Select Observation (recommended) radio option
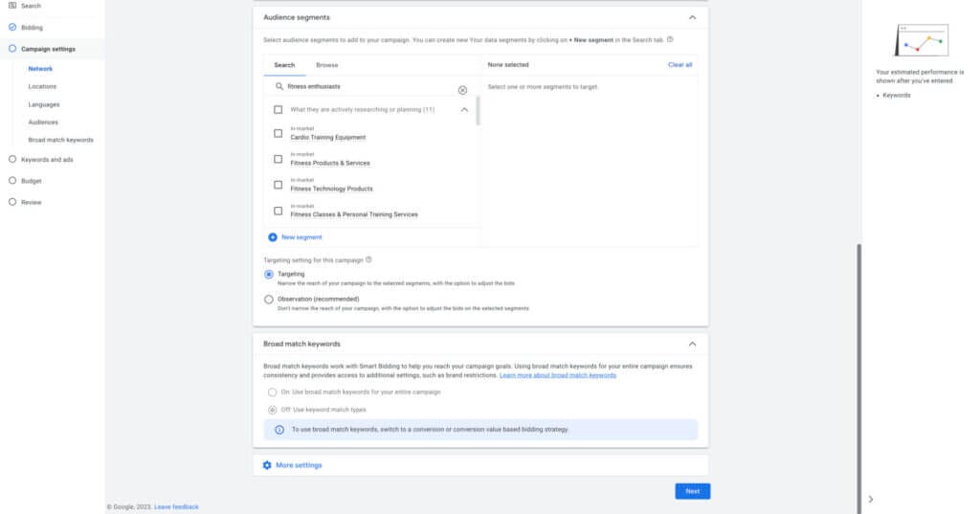 [269, 300]
